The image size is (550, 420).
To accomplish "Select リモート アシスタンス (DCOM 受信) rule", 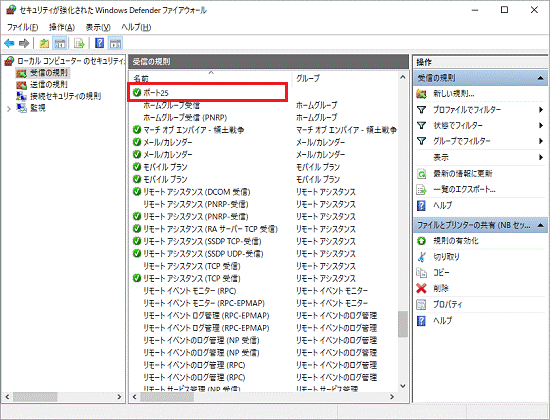I will coord(196,192).
